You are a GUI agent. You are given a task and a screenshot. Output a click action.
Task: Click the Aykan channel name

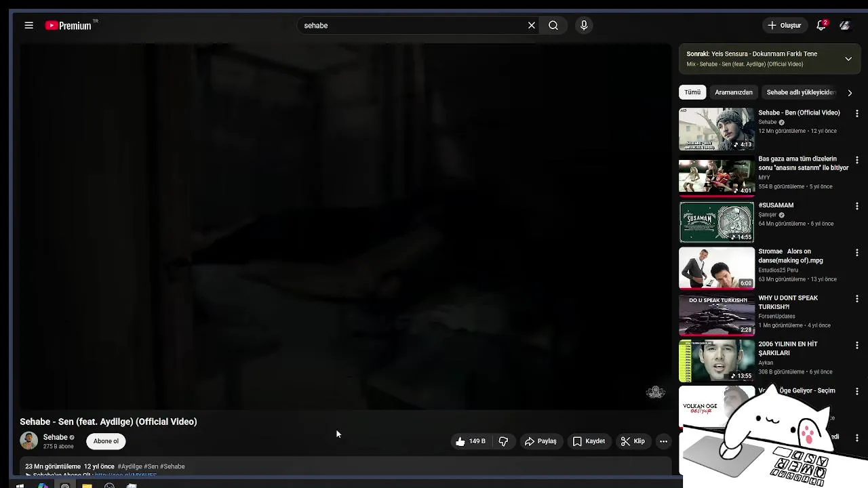point(766,363)
